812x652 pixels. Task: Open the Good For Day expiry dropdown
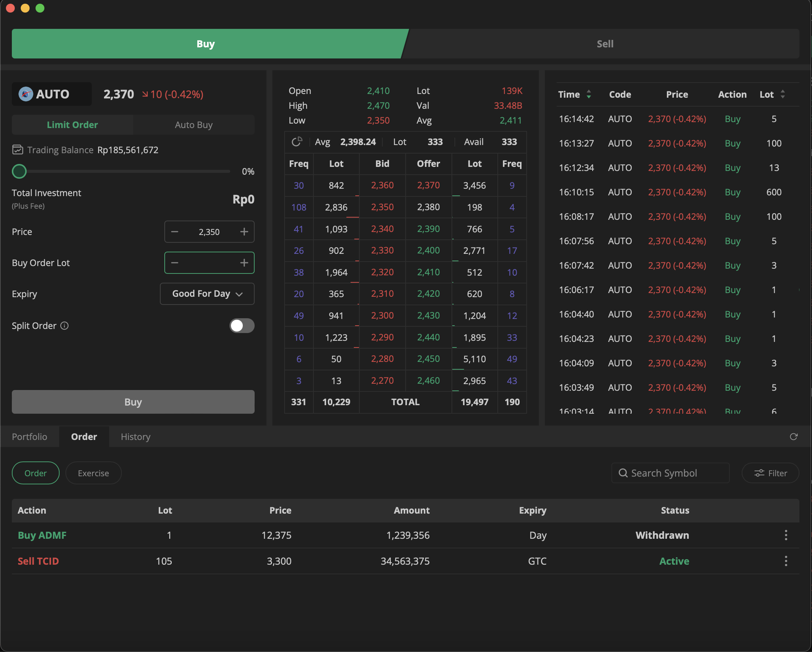(x=207, y=293)
